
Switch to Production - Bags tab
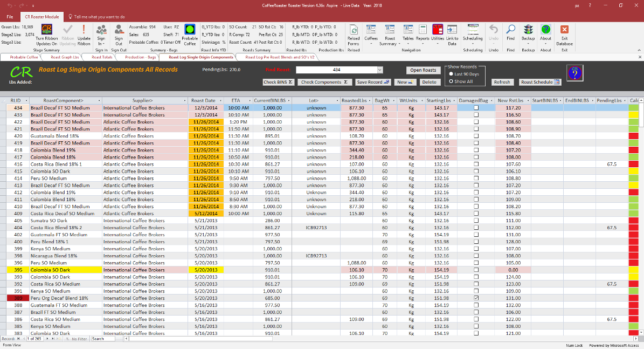pyautogui.click(x=140, y=57)
